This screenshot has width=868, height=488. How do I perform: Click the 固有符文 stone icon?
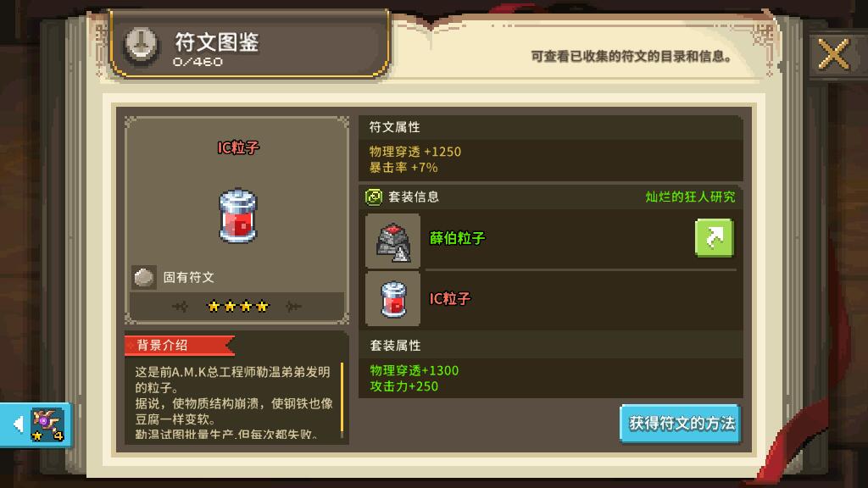[x=144, y=277]
